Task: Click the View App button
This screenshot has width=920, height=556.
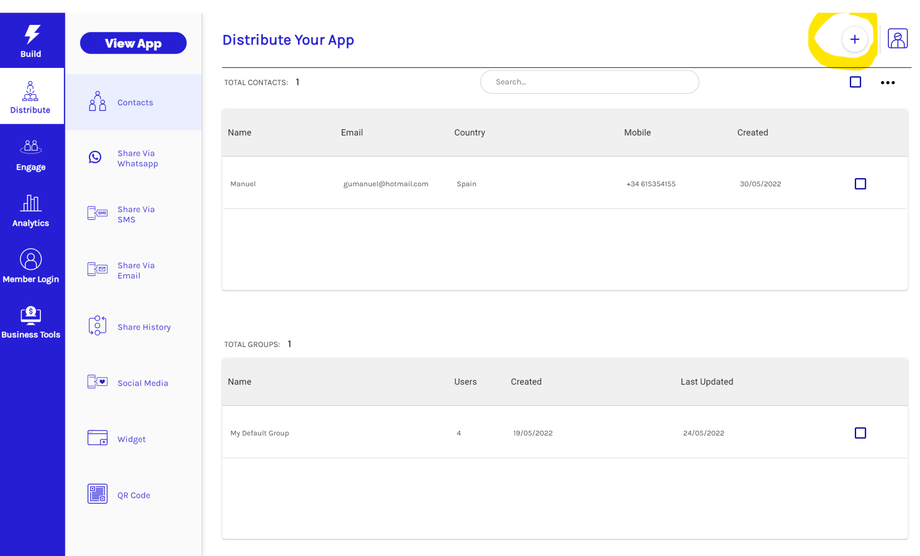Action: [x=133, y=43]
